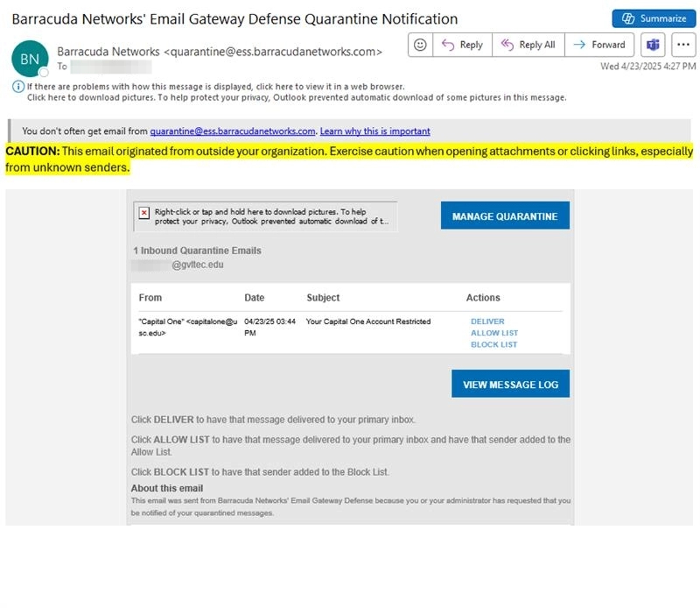
Task: Click the sender name 'Barracuda Networks' in header
Action: pos(108,52)
